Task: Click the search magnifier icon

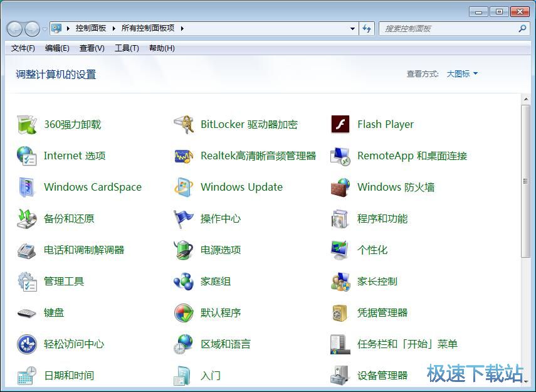Action: coord(522,28)
